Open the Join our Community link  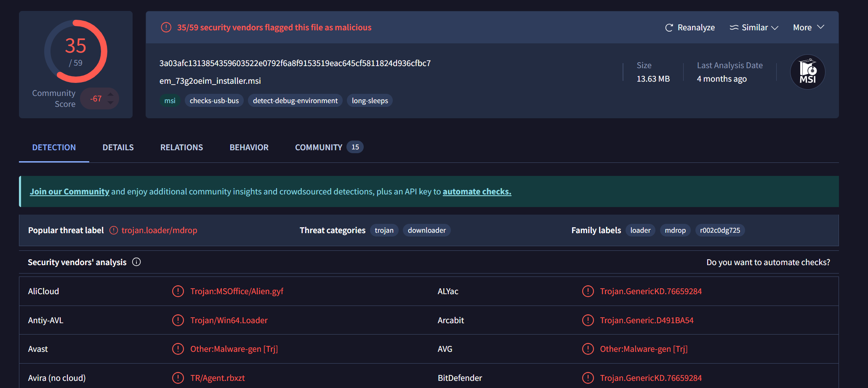(69, 191)
